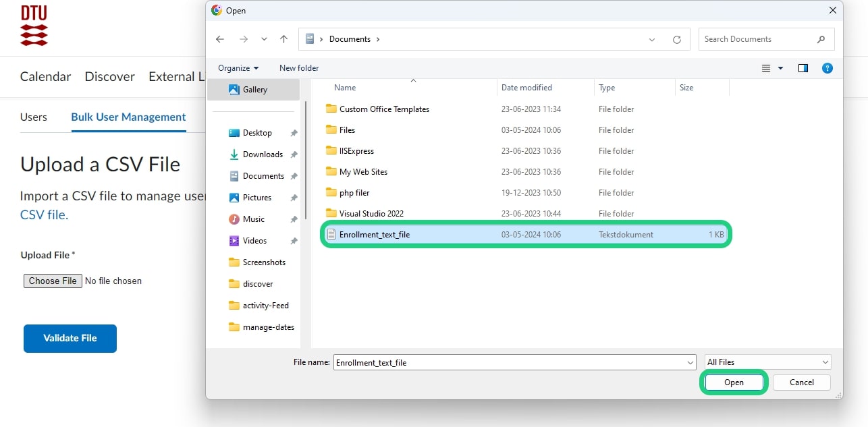Image resolution: width=868 pixels, height=427 pixels.
Task: Open Gallery in navigation pane
Action: tap(254, 90)
